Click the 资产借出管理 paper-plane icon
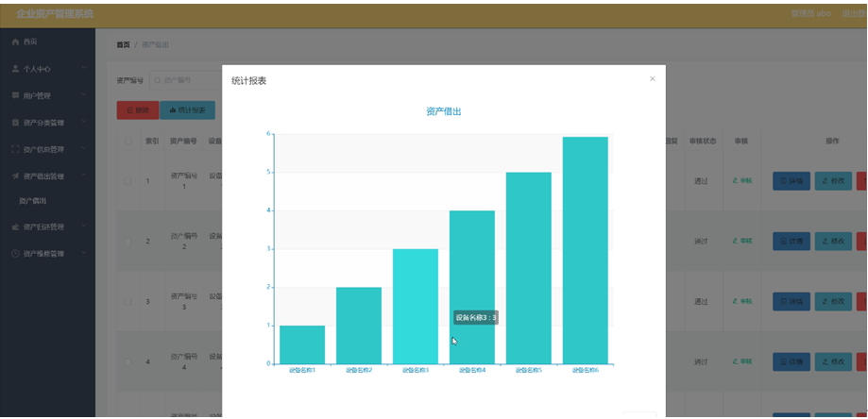868x419 pixels. coord(15,176)
